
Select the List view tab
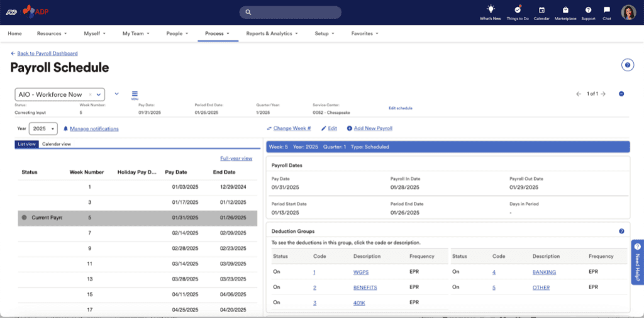point(26,144)
